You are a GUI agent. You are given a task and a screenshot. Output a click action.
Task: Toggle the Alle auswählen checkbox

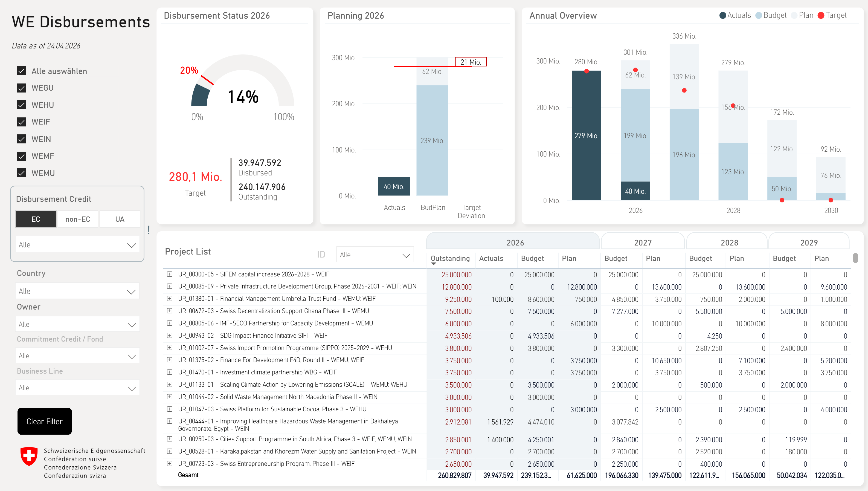[x=21, y=71]
